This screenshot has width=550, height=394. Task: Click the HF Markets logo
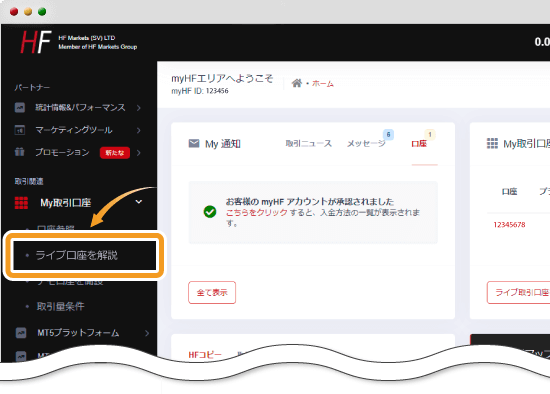coord(36,42)
